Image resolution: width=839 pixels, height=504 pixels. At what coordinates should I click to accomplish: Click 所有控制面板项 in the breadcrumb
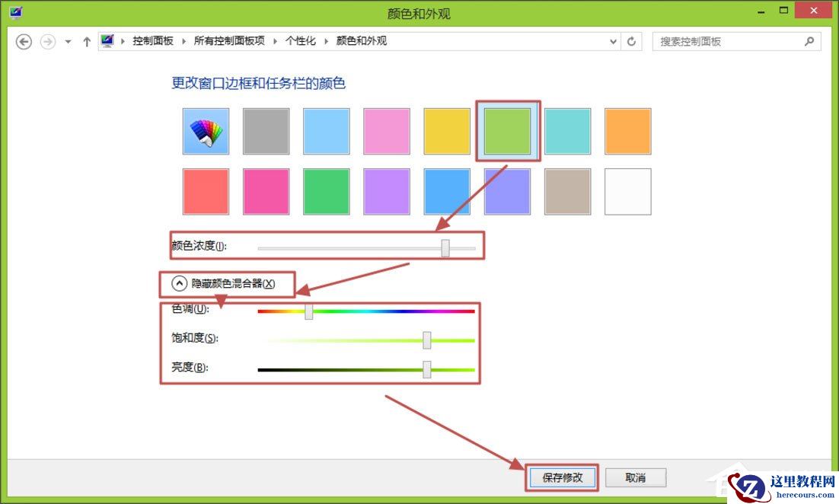coord(228,40)
